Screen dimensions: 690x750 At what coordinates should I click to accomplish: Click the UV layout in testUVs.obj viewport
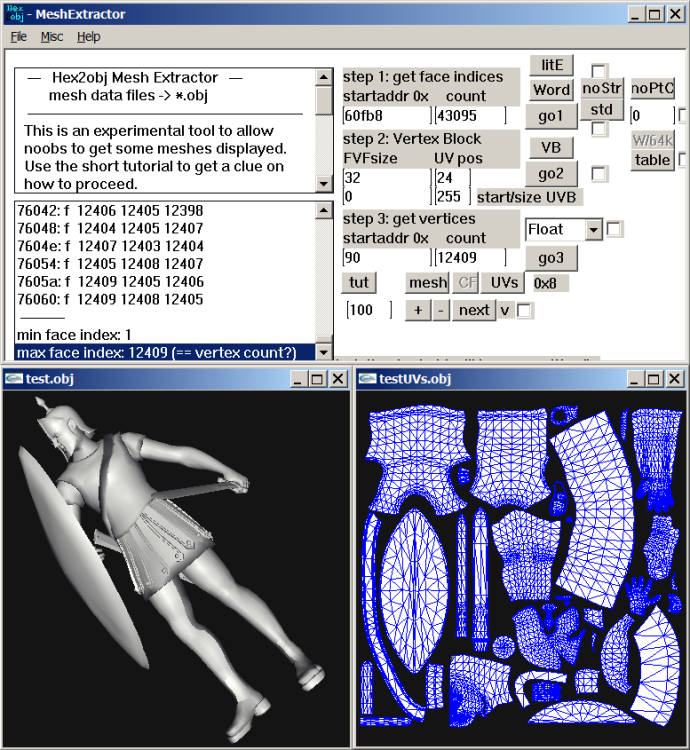521,567
